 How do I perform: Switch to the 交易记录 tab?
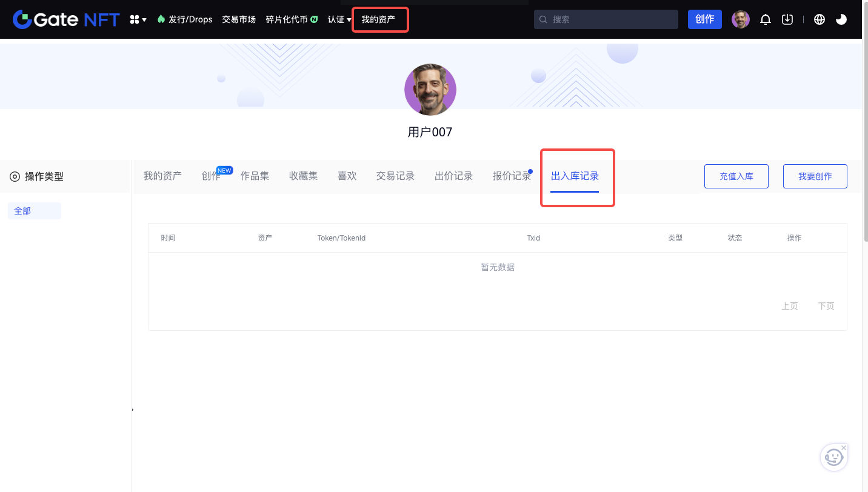click(x=395, y=176)
